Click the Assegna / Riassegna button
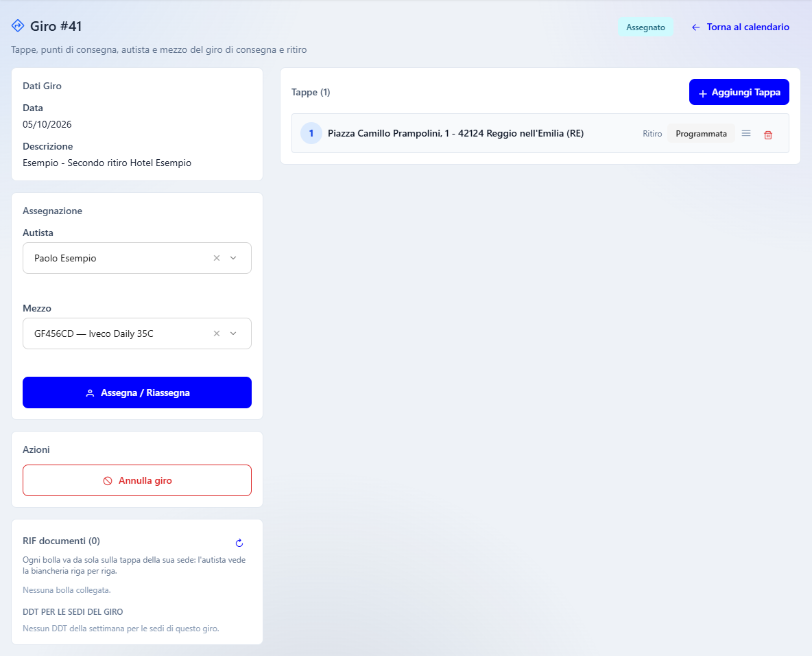Image resolution: width=812 pixels, height=656 pixels. pos(137,393)
